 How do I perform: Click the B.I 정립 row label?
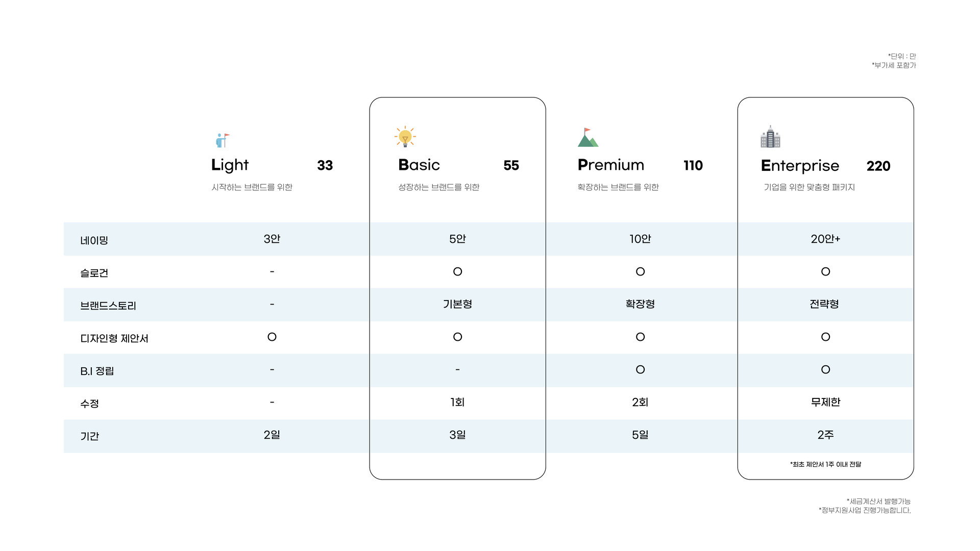point(97,371)
